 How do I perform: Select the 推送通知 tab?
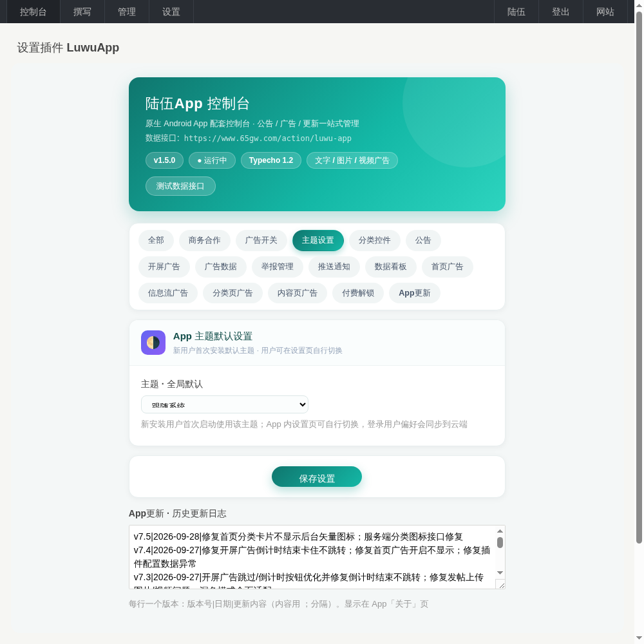tap(334, 267)
